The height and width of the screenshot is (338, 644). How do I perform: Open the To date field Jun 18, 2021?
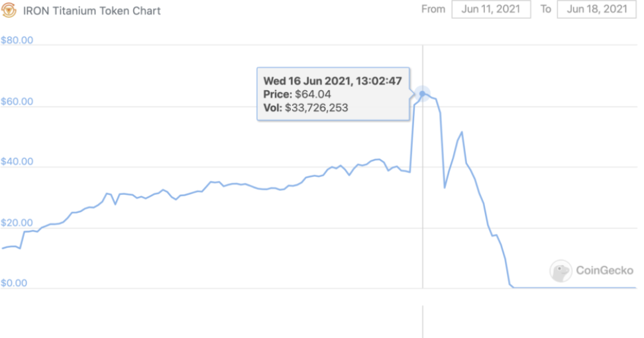pyautogui.click(x=597, y=9)
